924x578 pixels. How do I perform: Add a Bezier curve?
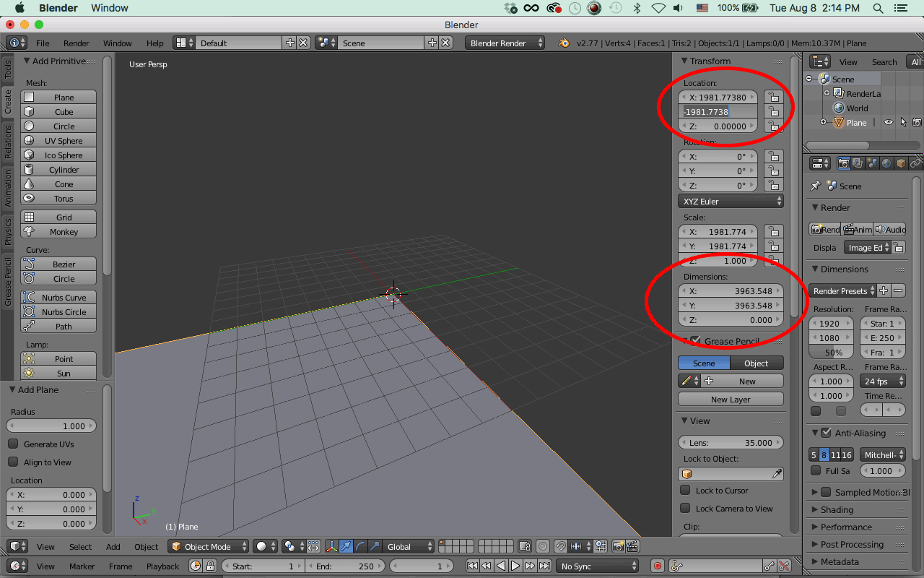tap(58, 264)
